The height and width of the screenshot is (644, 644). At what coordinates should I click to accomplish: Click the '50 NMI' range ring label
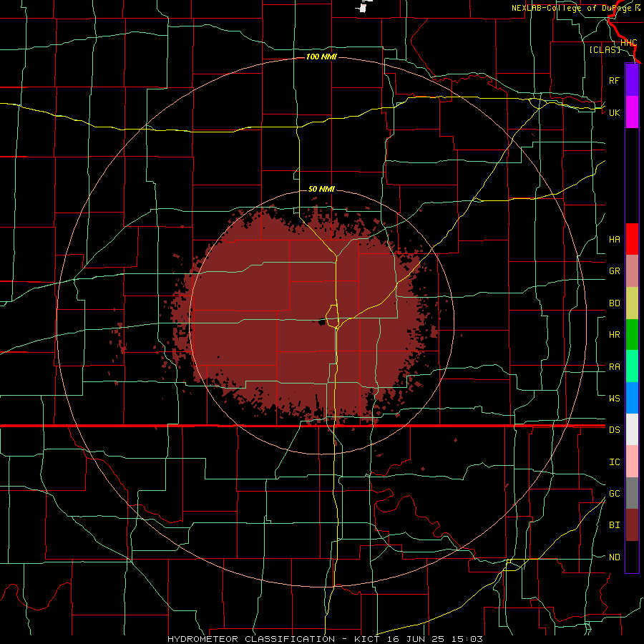[321, 189]
